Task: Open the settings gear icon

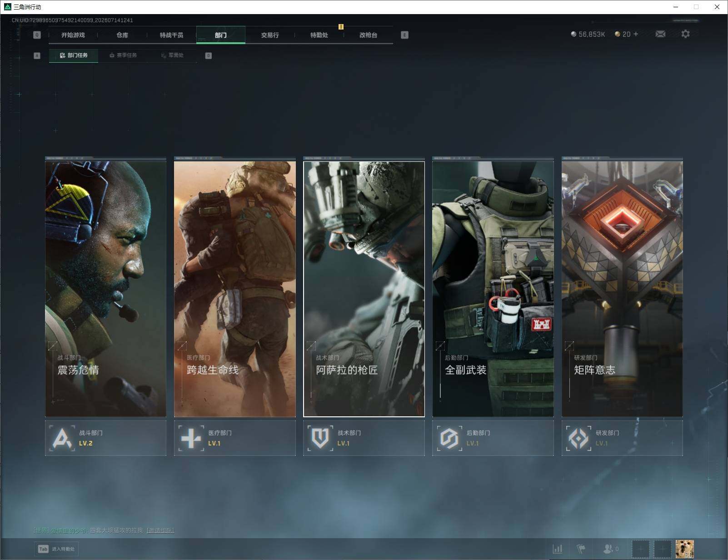Action: (x=685, y=34)
